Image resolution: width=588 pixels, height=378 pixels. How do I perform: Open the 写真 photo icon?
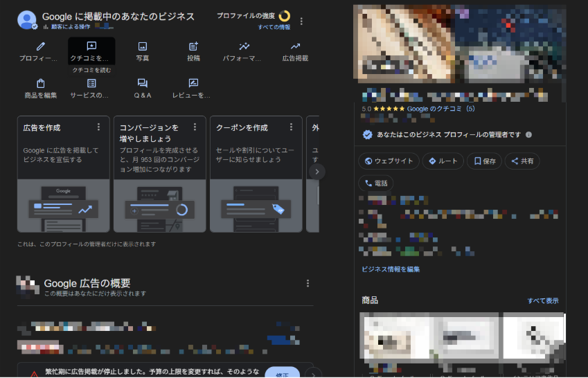click(143, 46)
